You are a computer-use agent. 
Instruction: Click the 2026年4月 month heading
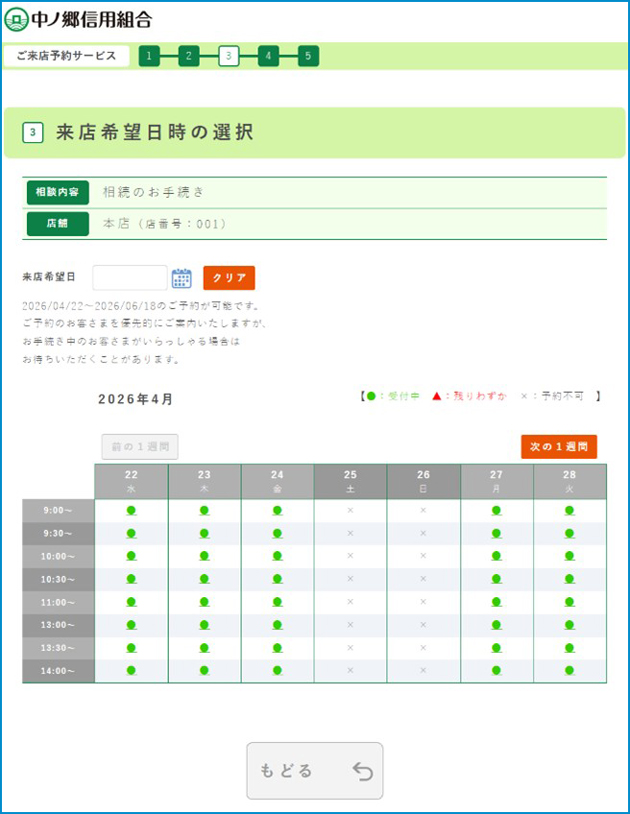coord(135,399)
